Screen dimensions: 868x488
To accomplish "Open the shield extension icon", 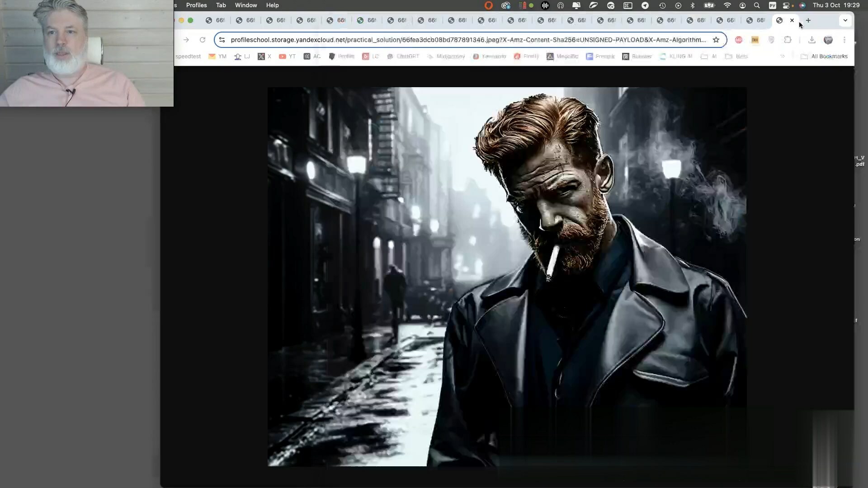I will click(x=771, y=40).
